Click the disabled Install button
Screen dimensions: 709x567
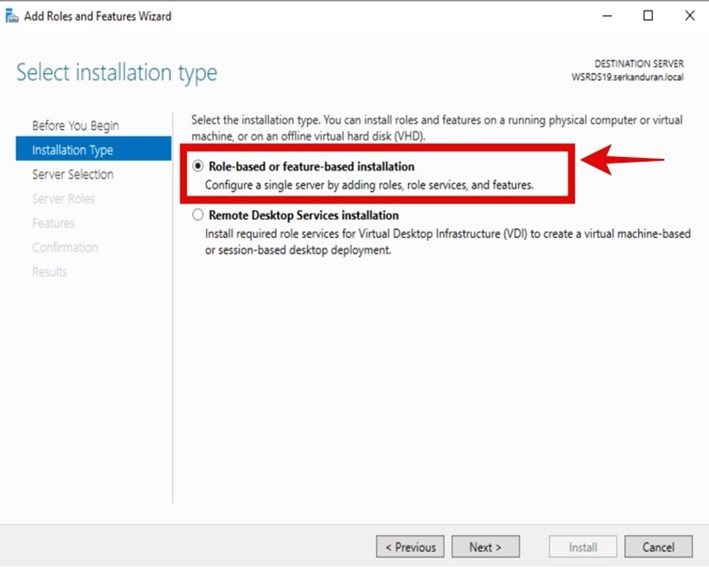583,547
